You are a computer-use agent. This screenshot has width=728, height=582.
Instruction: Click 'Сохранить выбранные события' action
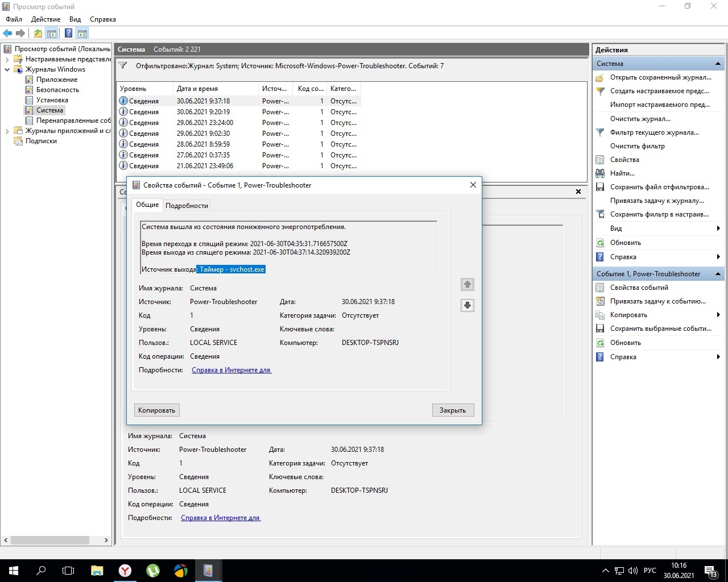(x=661, y=329)
